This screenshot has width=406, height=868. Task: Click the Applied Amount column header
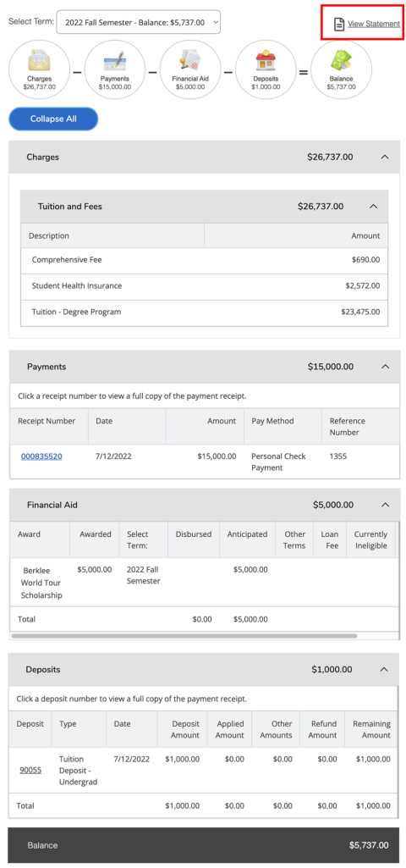tap(229, 730)
